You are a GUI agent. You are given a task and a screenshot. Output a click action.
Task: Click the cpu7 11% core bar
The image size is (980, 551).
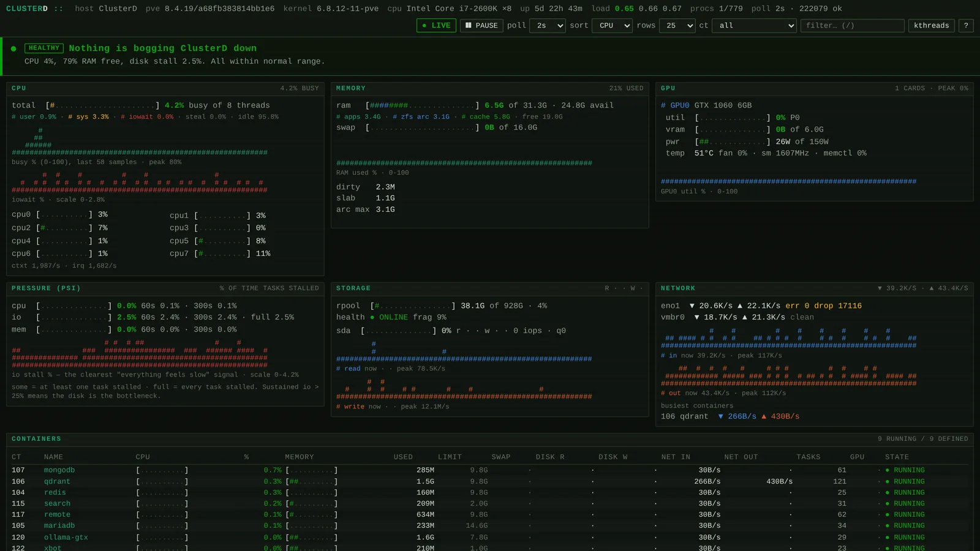click(x=222, y=253)
